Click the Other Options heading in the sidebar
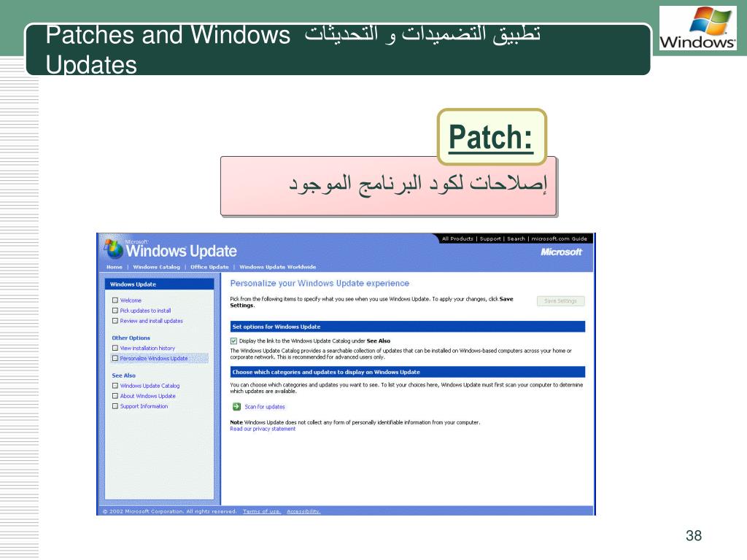 click(131, 338)
